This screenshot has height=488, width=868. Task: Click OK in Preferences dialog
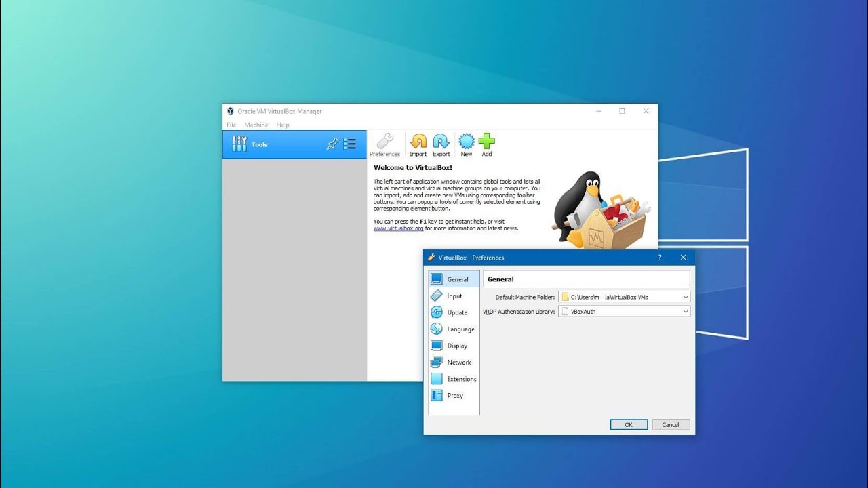pos(629,424)
